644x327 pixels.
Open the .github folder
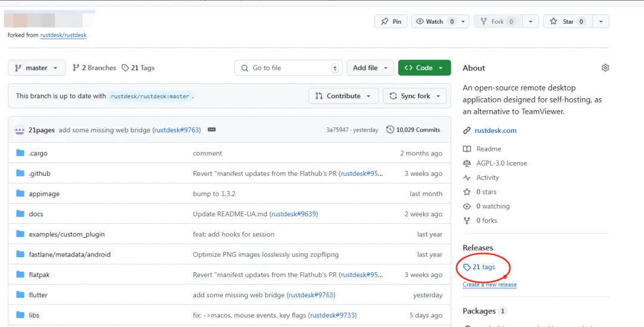[x=40, y=173]
